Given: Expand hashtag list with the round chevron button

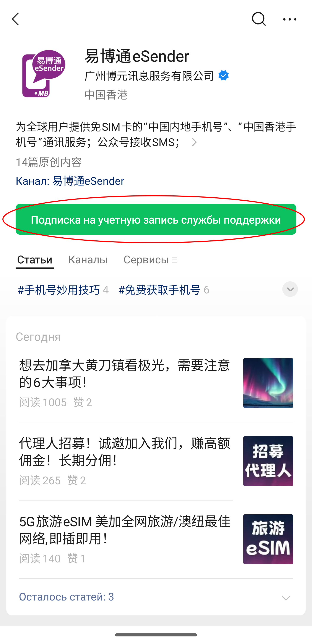Looking at the screenshot, I should coord(290,289).
